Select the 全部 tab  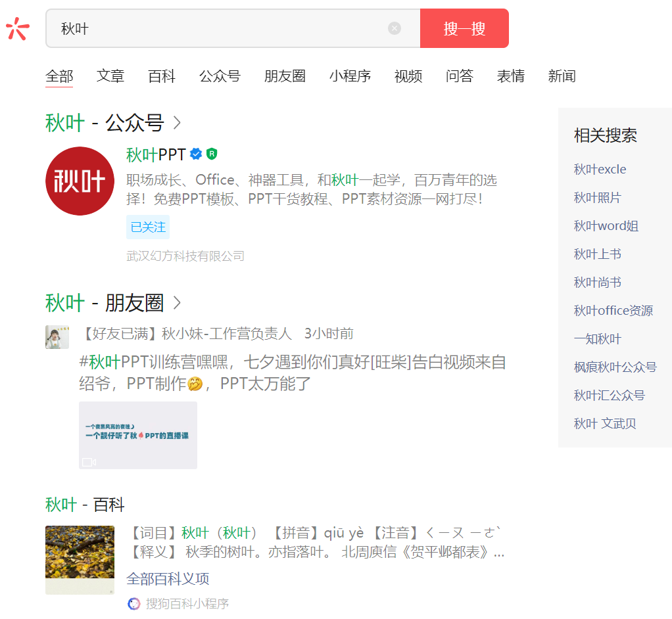(59, 76)
